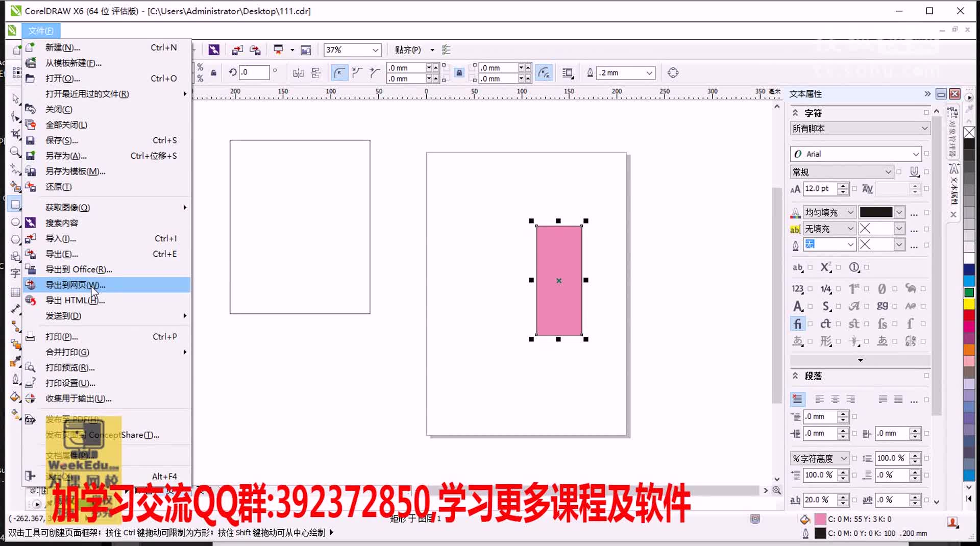This screenshot has width=980, height=546.
Task: Select the Text tool in toolbox
Action: click(15, 273)
